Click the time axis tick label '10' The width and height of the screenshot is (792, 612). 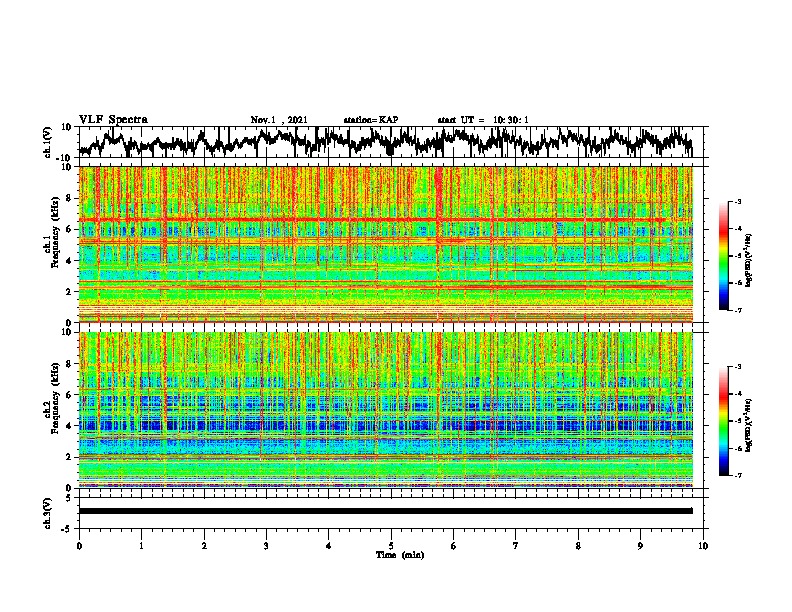click(703, 546)
